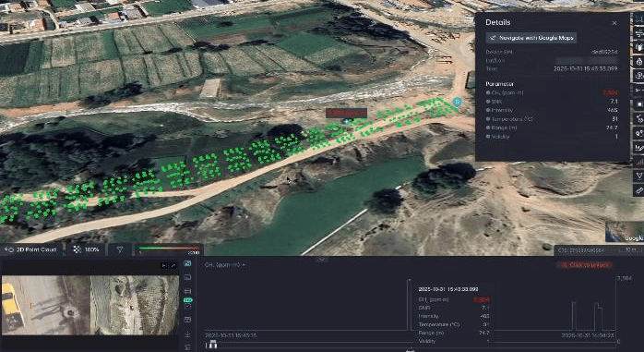The height and width of the screenshot is (352, 644).
Task: Click the timeline range handle at chart start
Action: (212, 345)
